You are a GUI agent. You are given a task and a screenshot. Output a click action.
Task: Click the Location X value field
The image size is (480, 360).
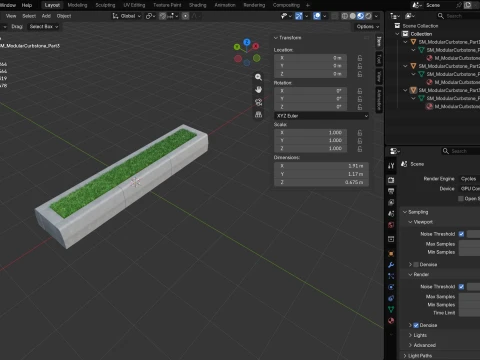coord(310,58)
